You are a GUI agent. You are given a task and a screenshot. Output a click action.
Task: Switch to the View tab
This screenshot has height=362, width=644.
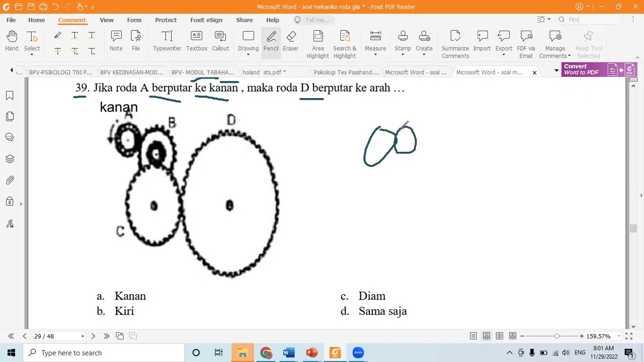click(107, 20)
